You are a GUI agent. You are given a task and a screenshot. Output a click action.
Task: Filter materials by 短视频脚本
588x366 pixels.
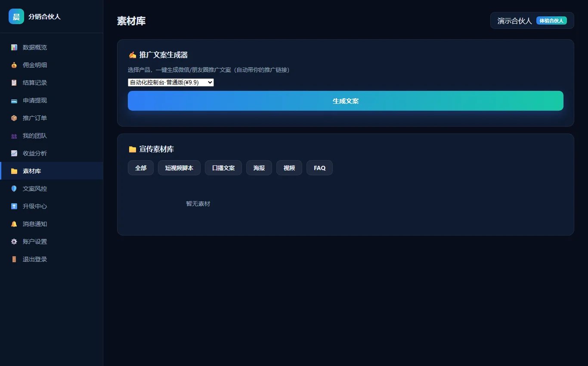tap(179, 168)
